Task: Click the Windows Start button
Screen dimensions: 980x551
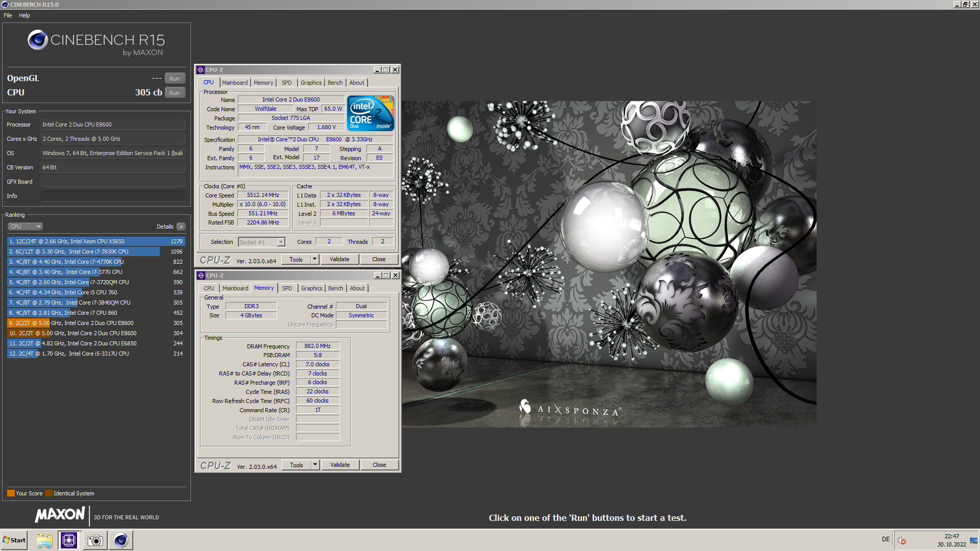Action: [x=14, y=540]
